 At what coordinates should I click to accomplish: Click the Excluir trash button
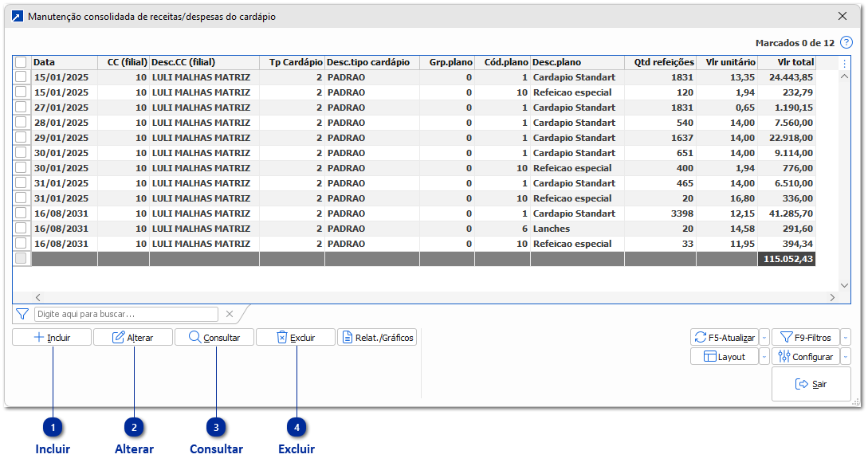[295, 338]
